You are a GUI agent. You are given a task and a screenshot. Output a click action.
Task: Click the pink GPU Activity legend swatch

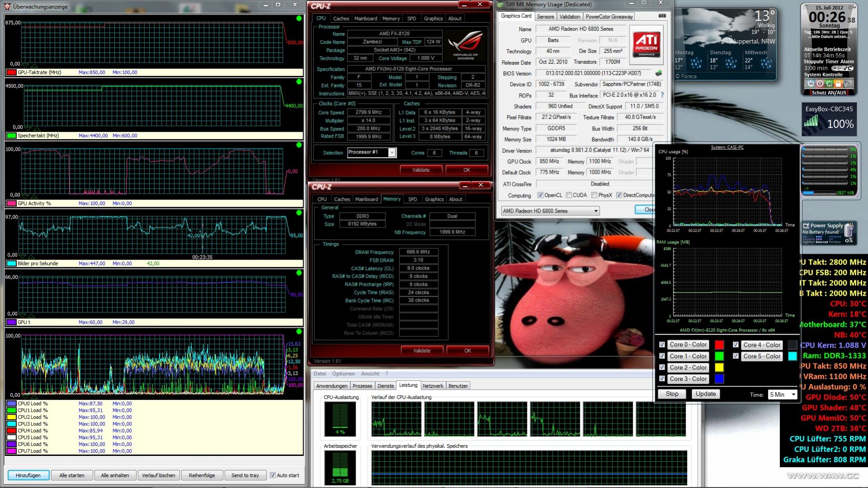coord(11,204)
